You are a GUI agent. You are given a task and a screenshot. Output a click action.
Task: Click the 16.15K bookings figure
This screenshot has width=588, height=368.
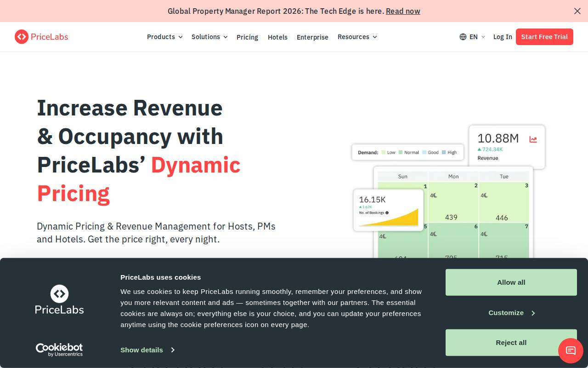coord(372,200)
